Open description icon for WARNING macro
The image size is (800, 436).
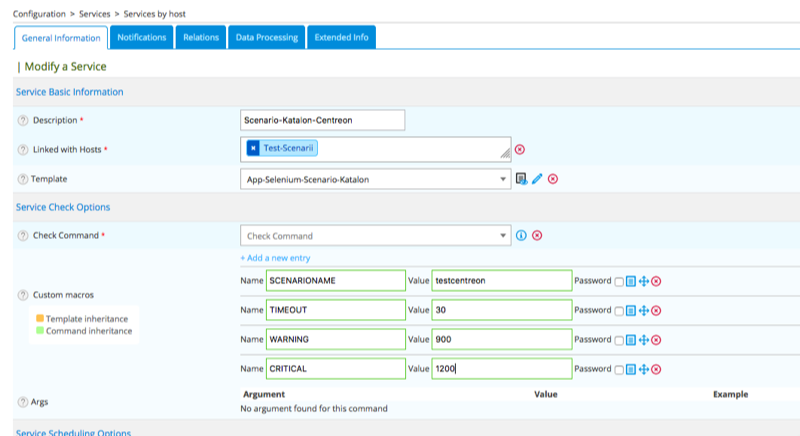pyautogui.click(x=631, y=340)
